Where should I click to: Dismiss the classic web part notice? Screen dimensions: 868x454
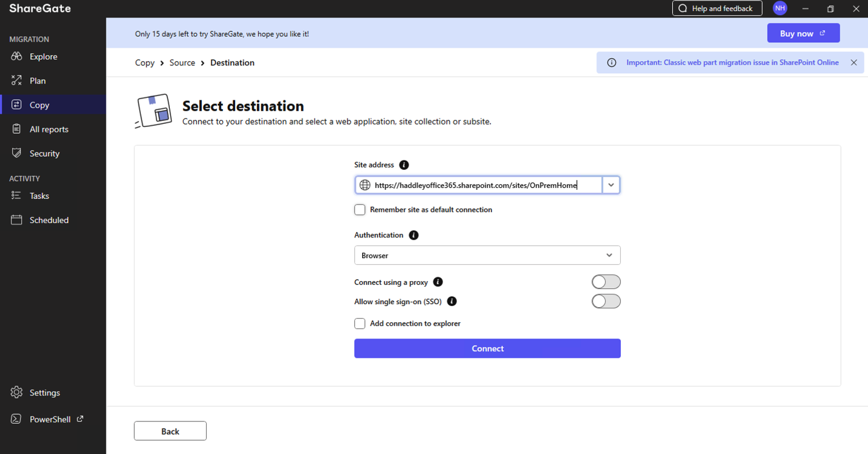click(x=853, y=62)
